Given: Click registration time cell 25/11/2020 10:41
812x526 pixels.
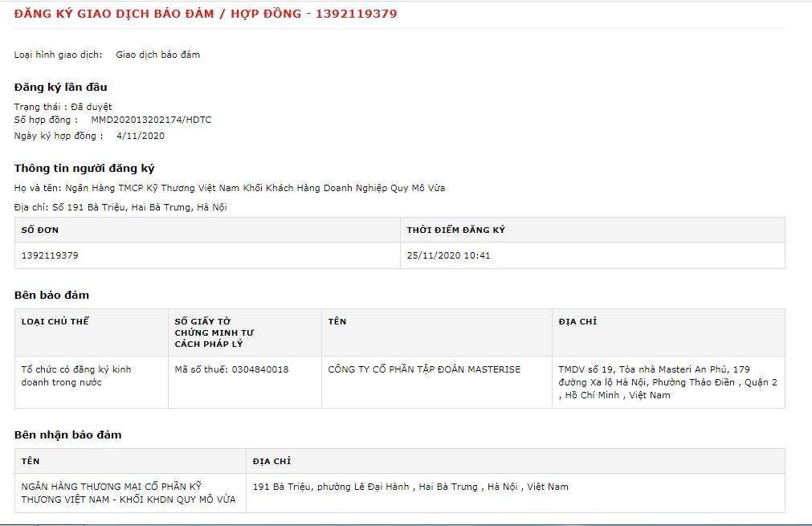Looking at the screenshot, I should click(x=448, y=255).
